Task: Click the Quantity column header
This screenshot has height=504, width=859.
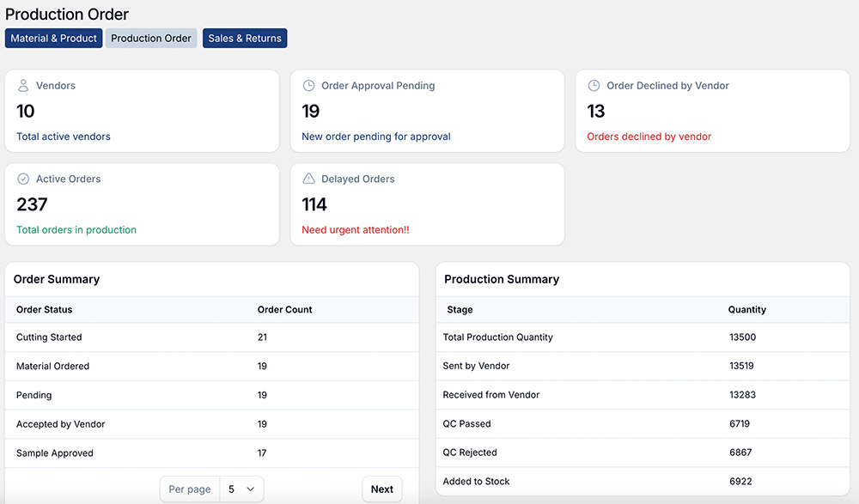Action: pyautogui.click(x=746, y=310)
